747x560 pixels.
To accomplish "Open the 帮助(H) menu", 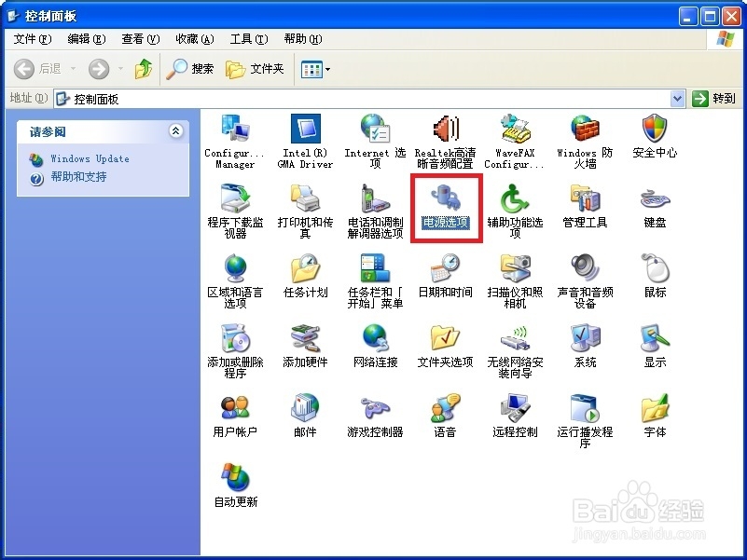I will (302, 39).
